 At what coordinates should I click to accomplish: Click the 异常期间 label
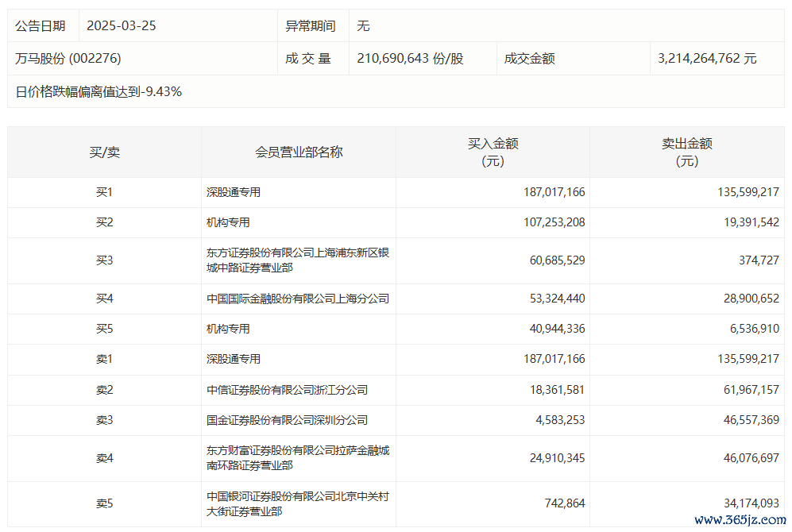tap(310, 25)
